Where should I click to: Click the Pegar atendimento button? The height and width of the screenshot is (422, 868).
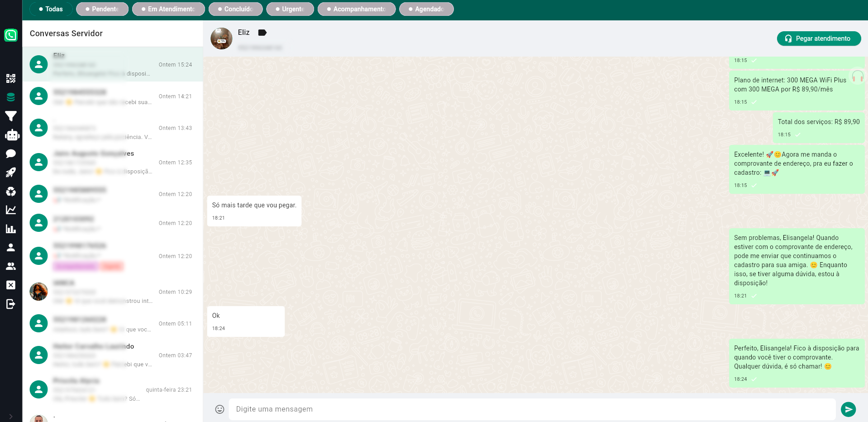pos(819,38)
